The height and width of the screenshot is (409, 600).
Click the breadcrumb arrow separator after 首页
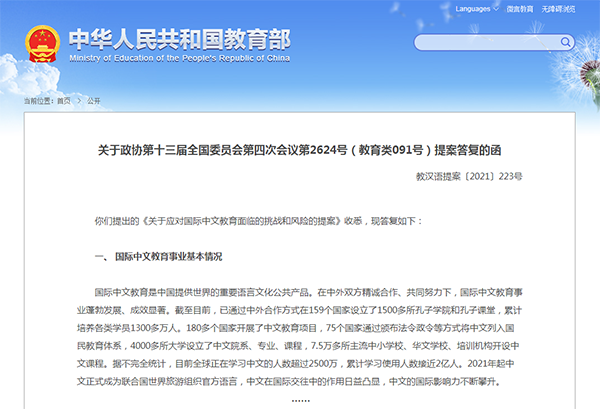pyautogui.click(x=78, y=101)
